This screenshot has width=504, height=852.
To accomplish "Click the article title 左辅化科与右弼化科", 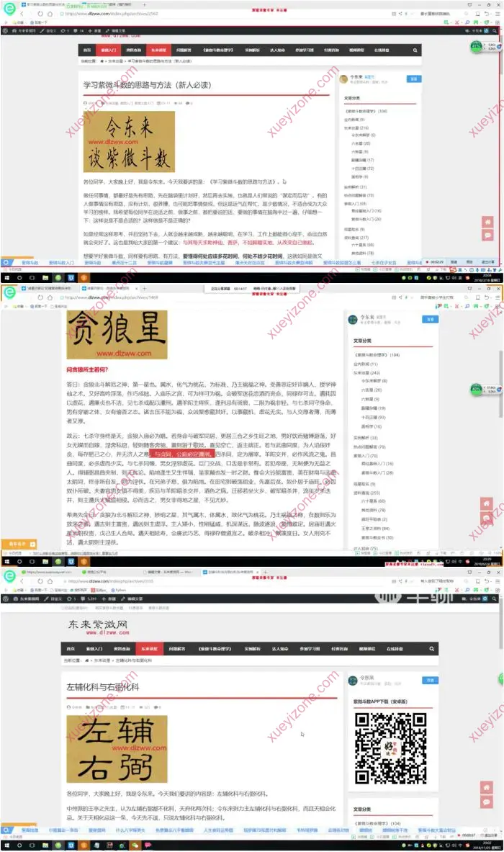I will pyautogui.click(x=103, y=687).
